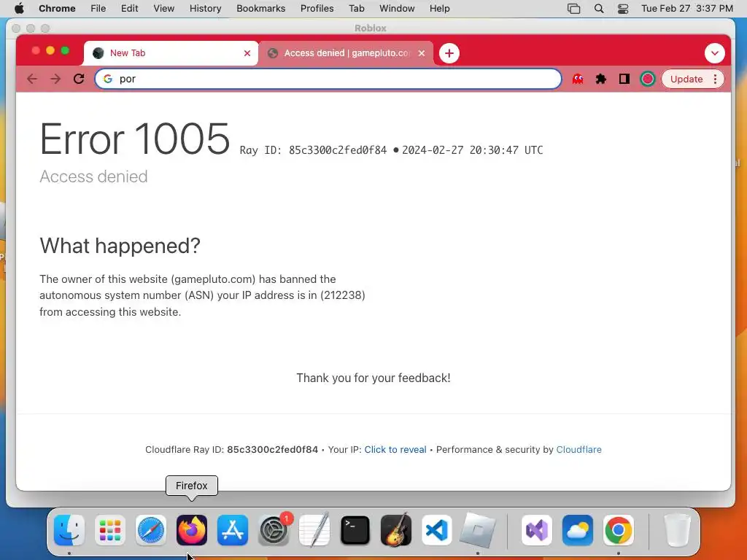Open Finder from the Dock
This screenshot has height=560, width=747.
(69, 530)
